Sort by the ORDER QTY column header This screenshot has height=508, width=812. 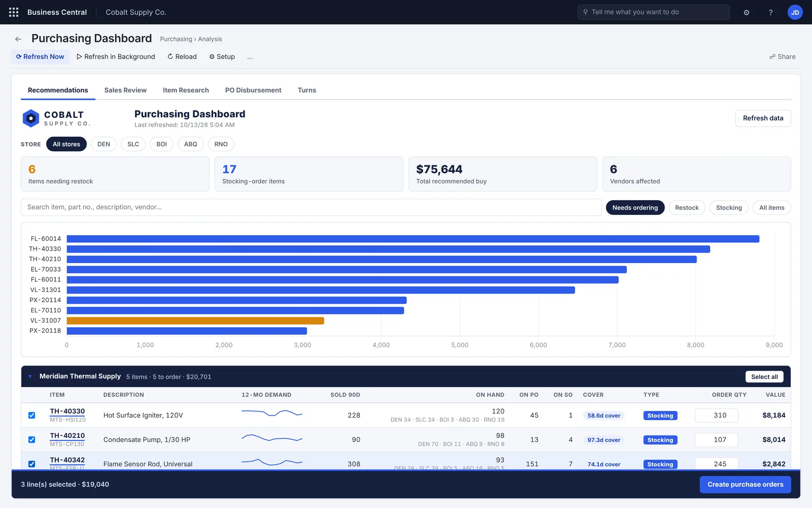[729, 395]
